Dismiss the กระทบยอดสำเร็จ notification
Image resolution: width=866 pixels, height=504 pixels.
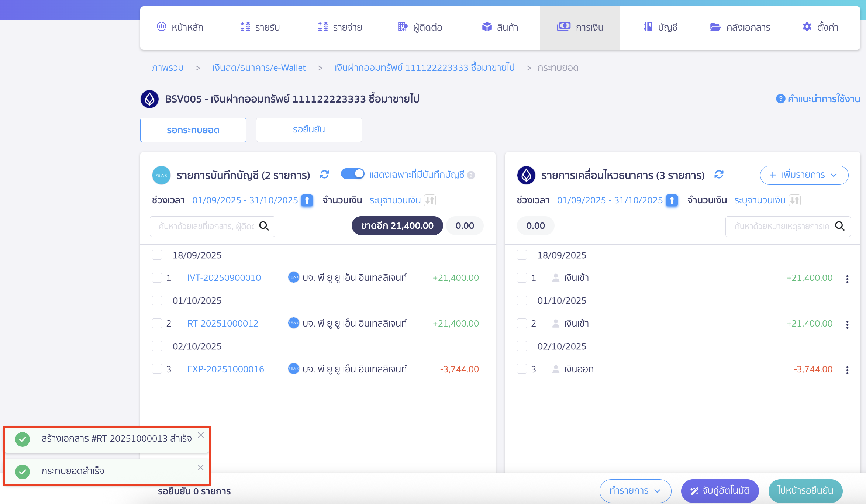[x=201, y=467]
